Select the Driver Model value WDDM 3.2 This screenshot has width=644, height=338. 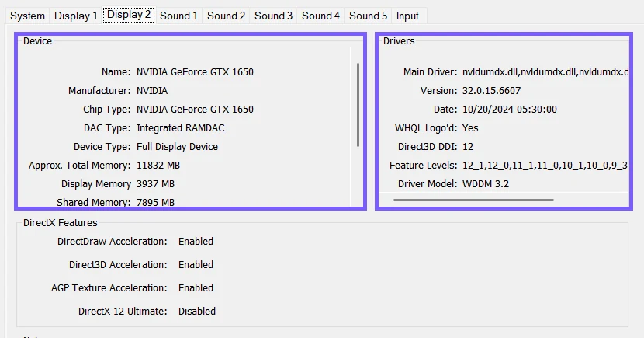pyautogui.click(x=486, y=184)
